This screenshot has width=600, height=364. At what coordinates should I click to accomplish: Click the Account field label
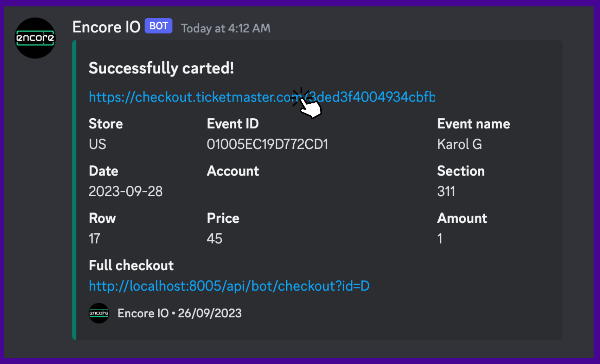(x=233, y=171)
